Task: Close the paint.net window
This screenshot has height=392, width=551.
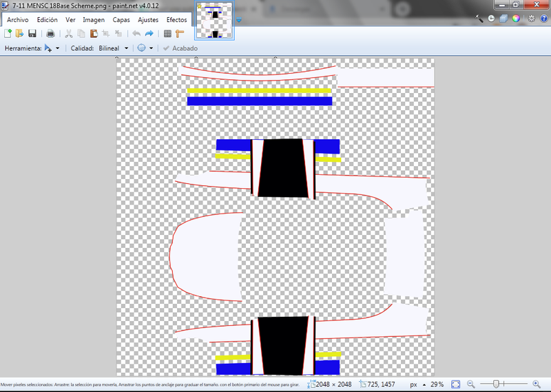Action: click(x=537, y=5)
